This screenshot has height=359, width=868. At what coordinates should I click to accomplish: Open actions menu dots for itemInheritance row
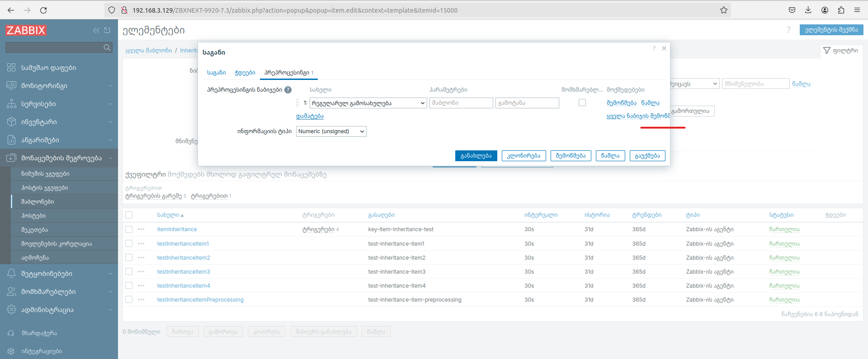click(x=141, y=229)
